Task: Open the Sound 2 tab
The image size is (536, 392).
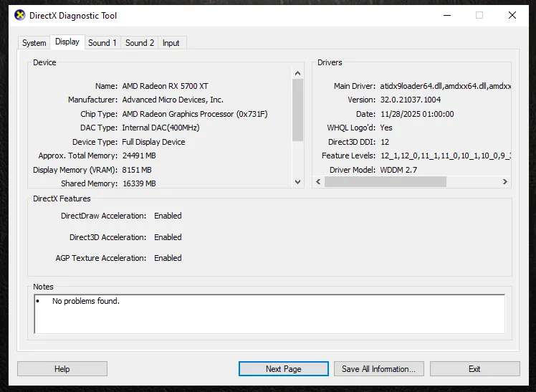Action: click(140, 43)
